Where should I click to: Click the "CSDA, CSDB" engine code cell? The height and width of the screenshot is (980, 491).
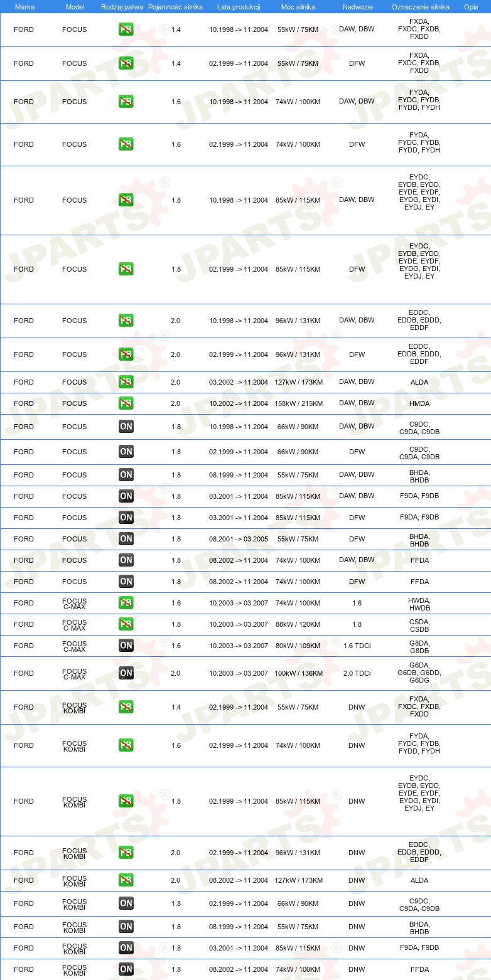click(x=419, y=626)
